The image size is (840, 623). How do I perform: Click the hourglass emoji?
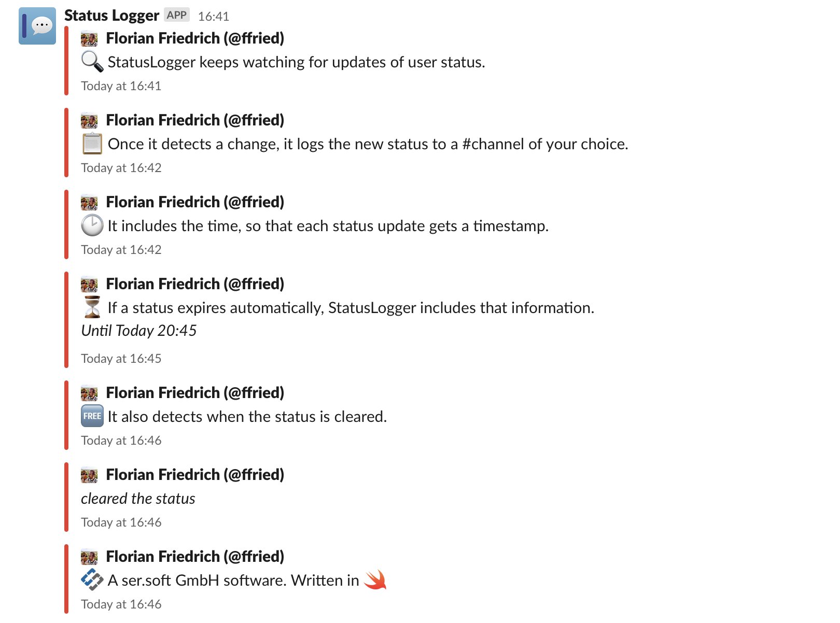click(x=92, y=307)
